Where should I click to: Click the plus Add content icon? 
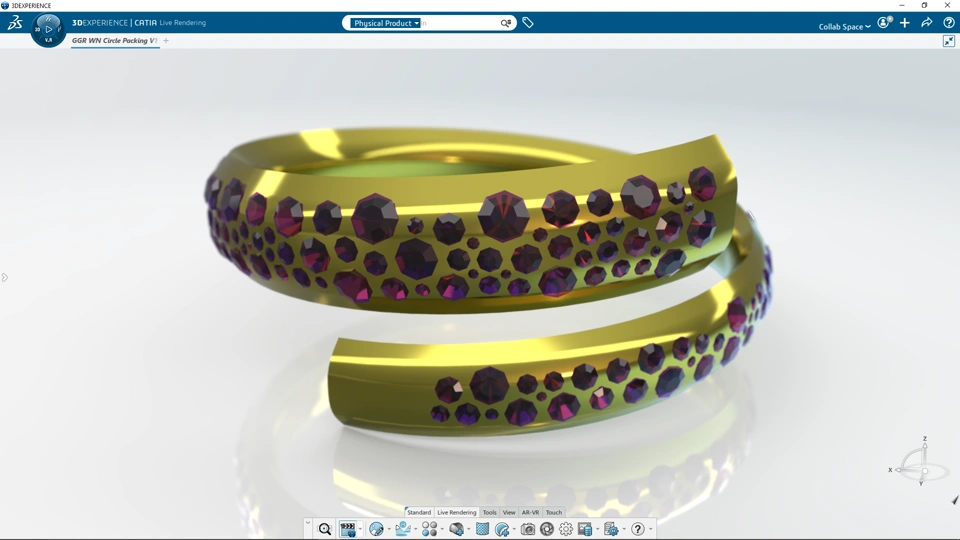(x=905, y=23)
